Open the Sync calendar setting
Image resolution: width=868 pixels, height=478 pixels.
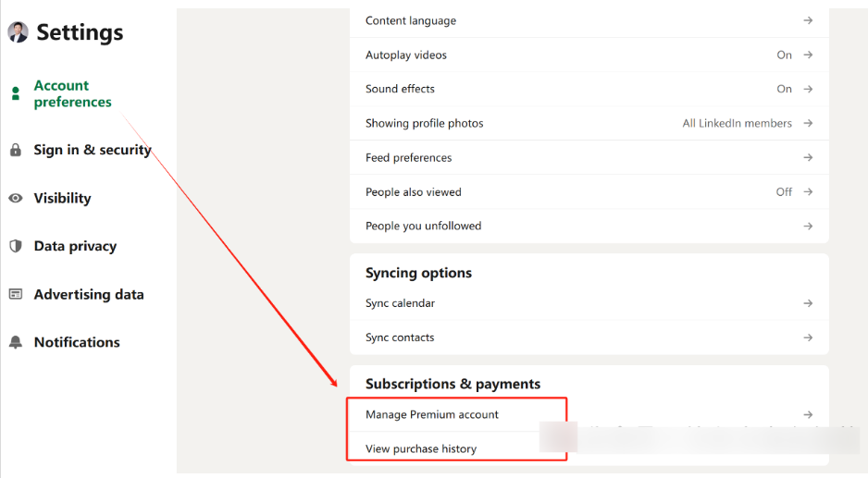(x=400, y=303)
